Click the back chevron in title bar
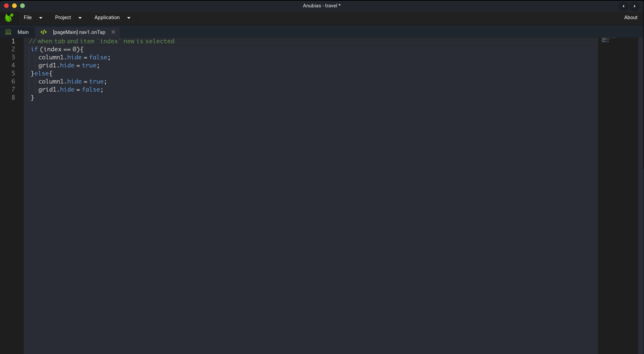 pyautogui.click(x=624, y=6)
